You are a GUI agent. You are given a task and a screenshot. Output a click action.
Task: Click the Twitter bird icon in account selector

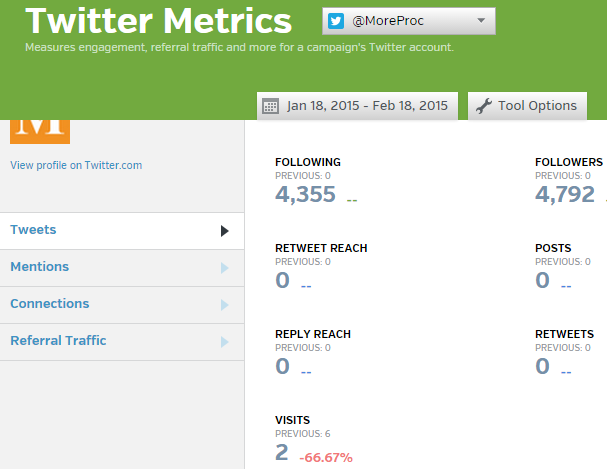click(336, 21)
